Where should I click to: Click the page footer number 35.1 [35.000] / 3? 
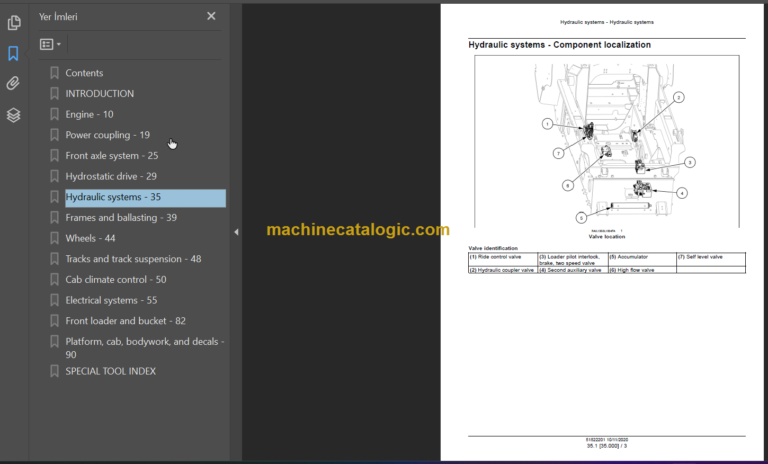pos(606,446)
